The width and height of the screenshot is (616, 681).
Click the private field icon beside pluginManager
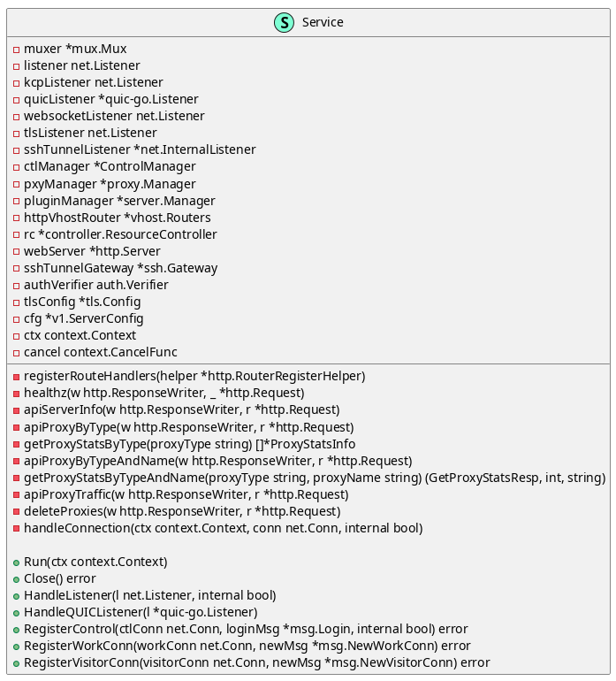click(x=16, y=202)
